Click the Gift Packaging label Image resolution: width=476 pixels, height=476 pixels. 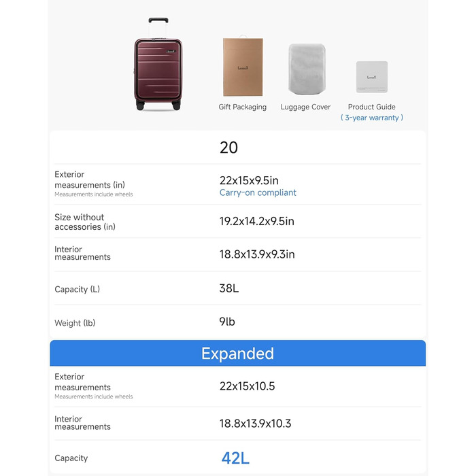(x=243, y=107)
